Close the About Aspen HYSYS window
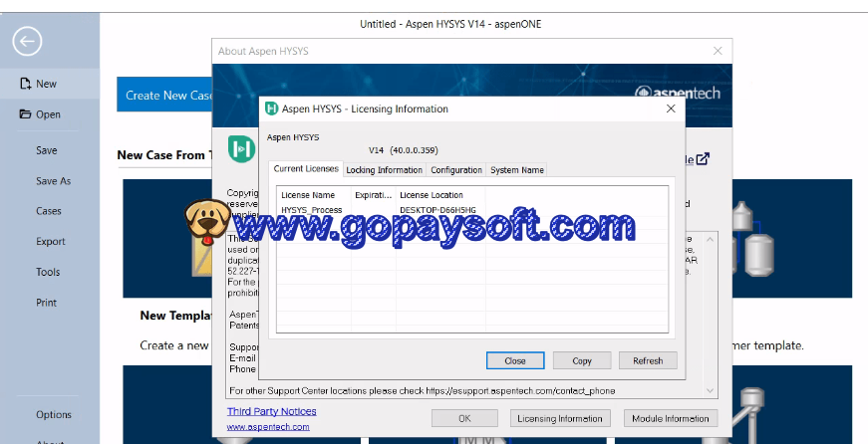 pos(718,51)
